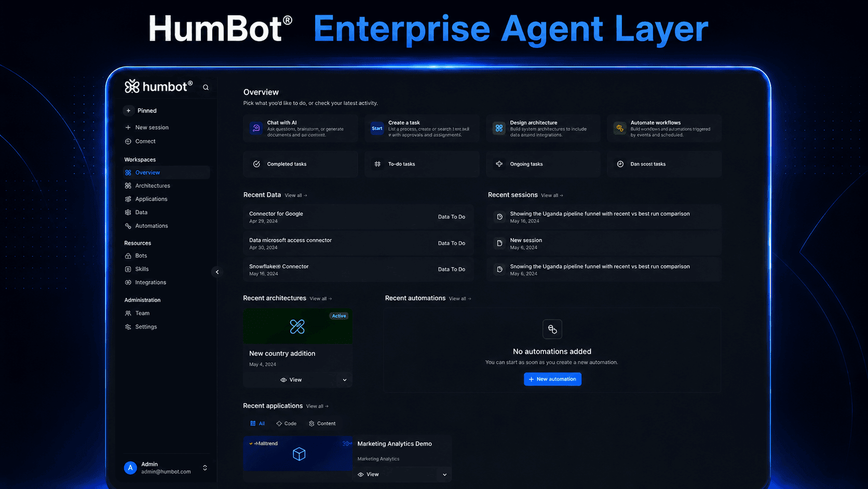Viewport: 868px width, 489px height.
Task: Click the Automate workflows icon
Action: coord(620,128)
